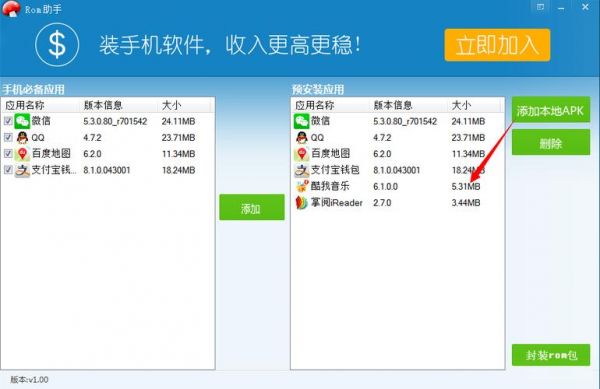Click the Rom助手 mushroom logo icon
600x389 pixels.
point(11,8)
